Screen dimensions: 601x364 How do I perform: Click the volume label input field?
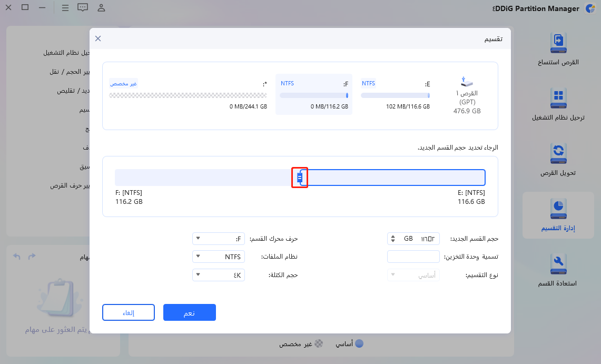pyautogui.click(x=413, y=257)
